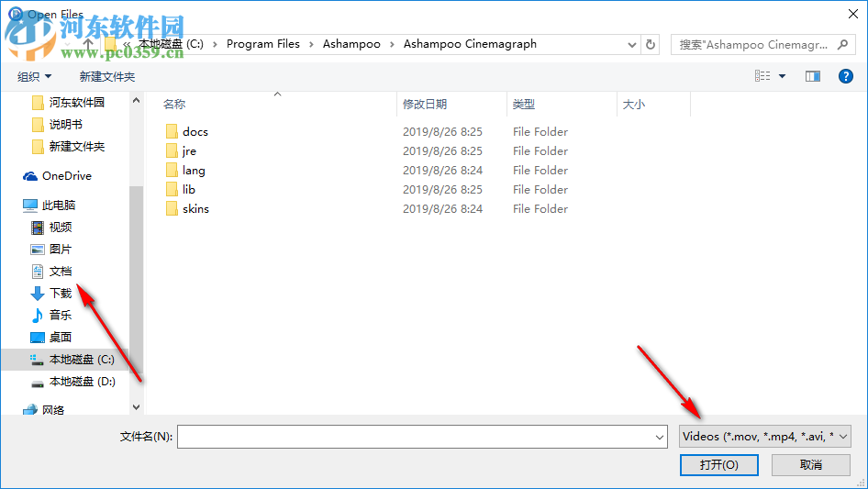Click Ashampoo Cinemagraph breadcrumb segment
The width and height of the screenshot is (868, 489).
click(470, 44)
